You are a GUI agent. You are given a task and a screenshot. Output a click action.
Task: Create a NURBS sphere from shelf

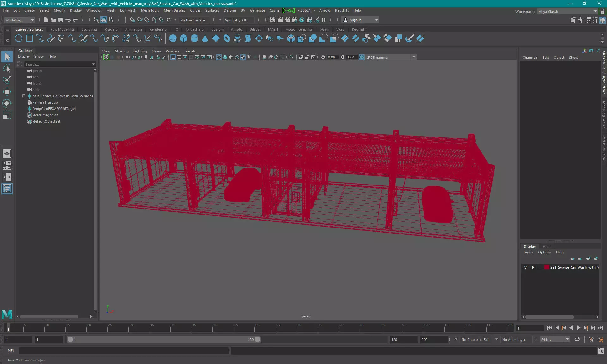(173, 39)
